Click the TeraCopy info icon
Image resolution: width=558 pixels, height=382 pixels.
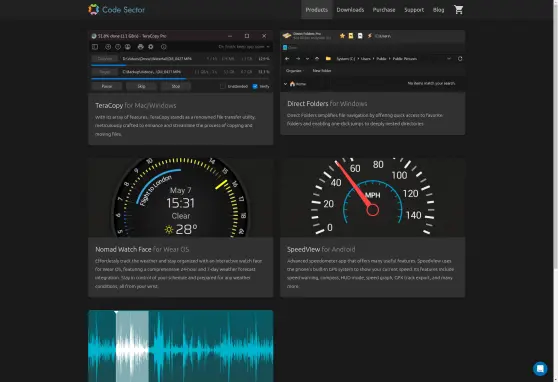coord(164,47)
